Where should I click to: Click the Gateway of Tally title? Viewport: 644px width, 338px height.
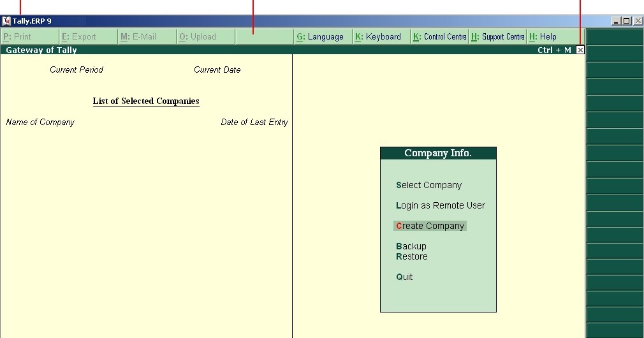click(x=41, y=50)
